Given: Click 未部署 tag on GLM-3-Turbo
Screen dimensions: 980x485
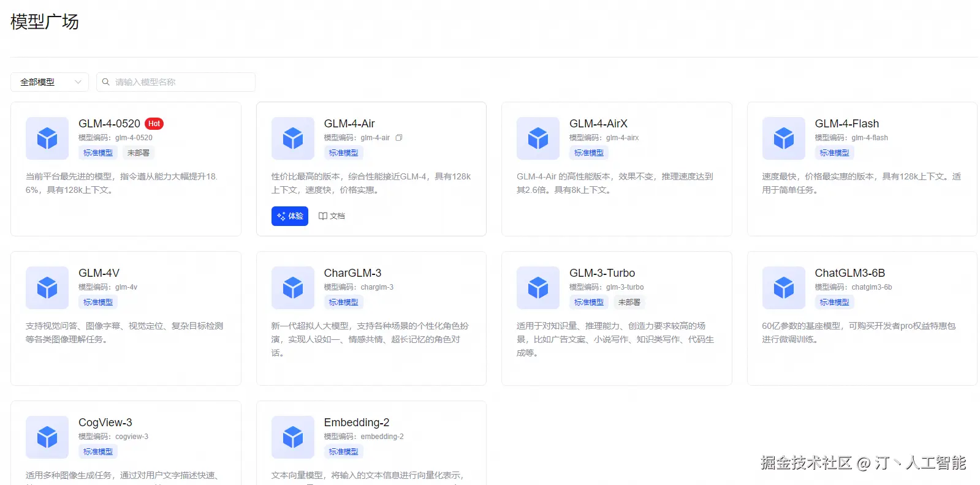Looking at the screenshot, I should coord(629,303).
